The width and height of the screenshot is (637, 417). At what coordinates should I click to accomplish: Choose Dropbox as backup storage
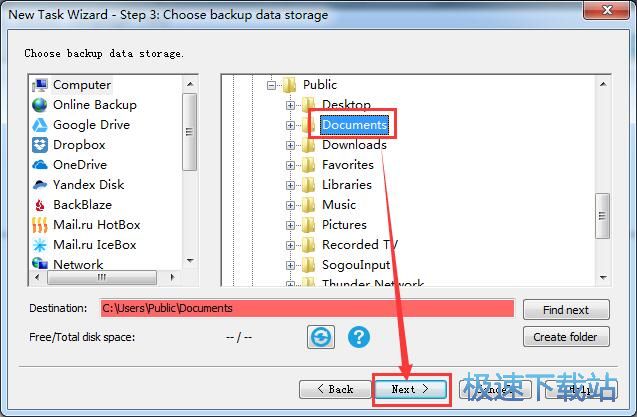point(69,145)
